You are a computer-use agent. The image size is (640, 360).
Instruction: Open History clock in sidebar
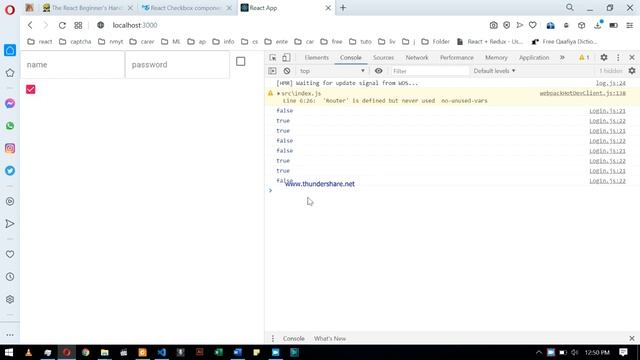click(10, 277)
